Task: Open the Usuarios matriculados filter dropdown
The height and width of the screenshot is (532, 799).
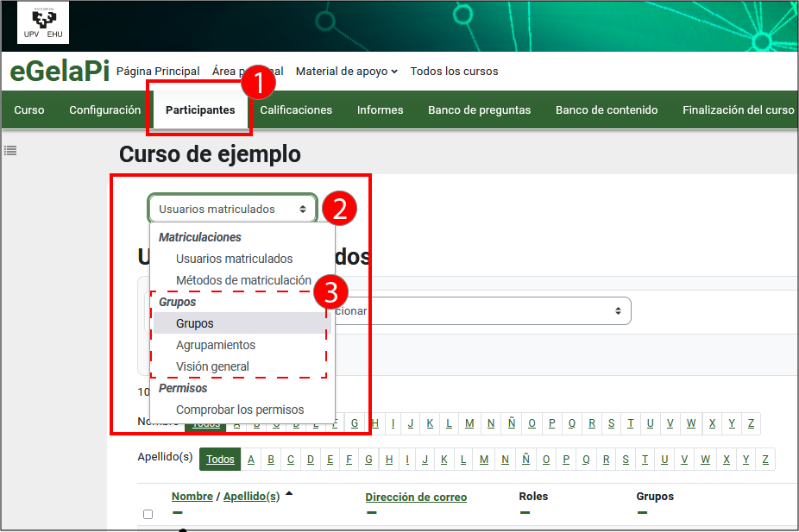Action: tap(232, 208)
